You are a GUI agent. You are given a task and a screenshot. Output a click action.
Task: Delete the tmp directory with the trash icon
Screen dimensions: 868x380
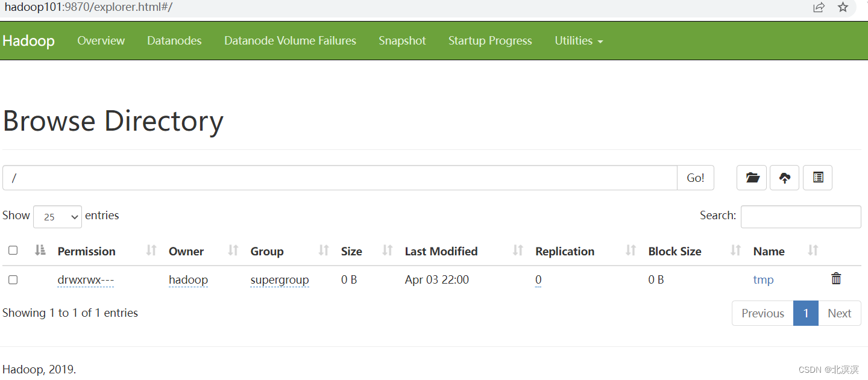(x=836, y=279)
